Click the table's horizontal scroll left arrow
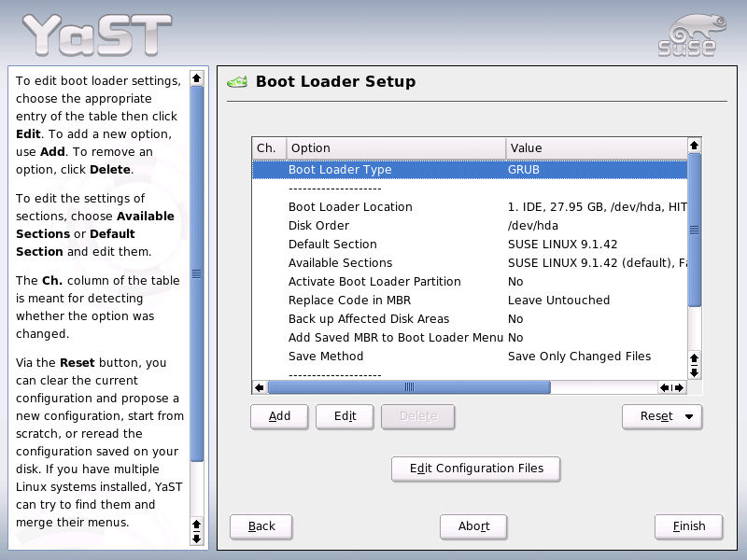Image resolution: width=747 pixels, height=560 pixels. point(260,387)
